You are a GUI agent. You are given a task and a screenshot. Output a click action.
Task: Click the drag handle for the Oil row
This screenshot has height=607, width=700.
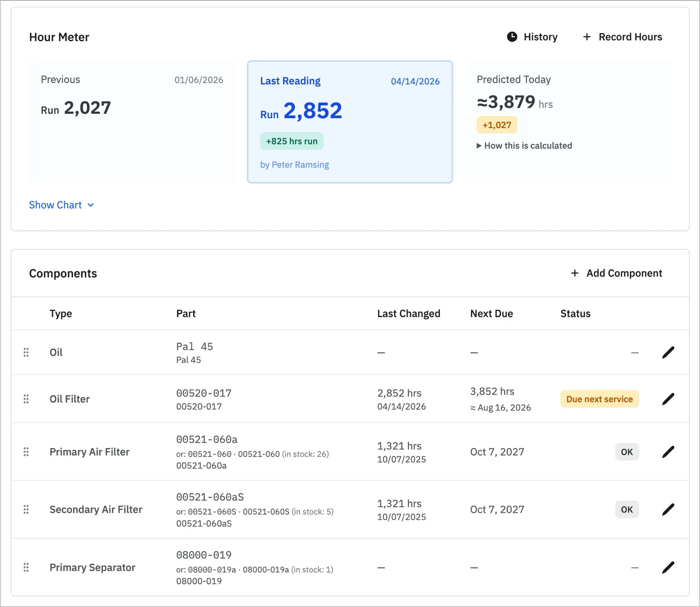26,352
